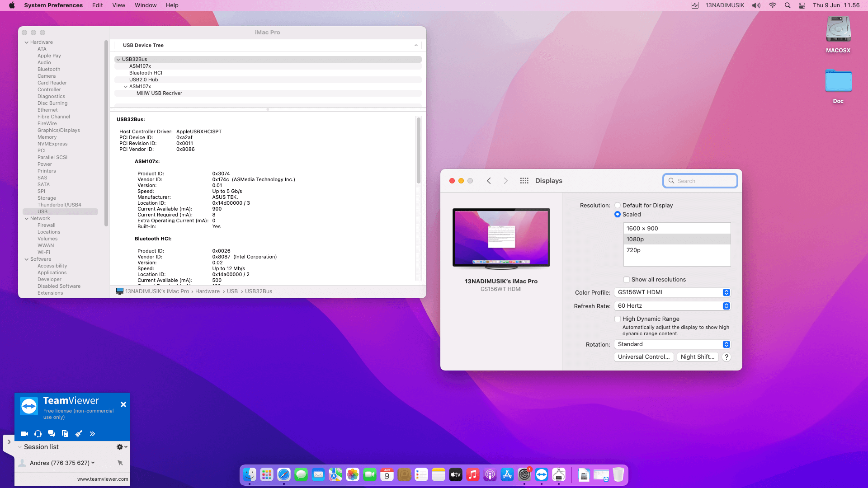Image resolution: width=868 pixels, height=488 pixels.
Task: Open Show All grid icon in Displays
Action: [524, 181]
